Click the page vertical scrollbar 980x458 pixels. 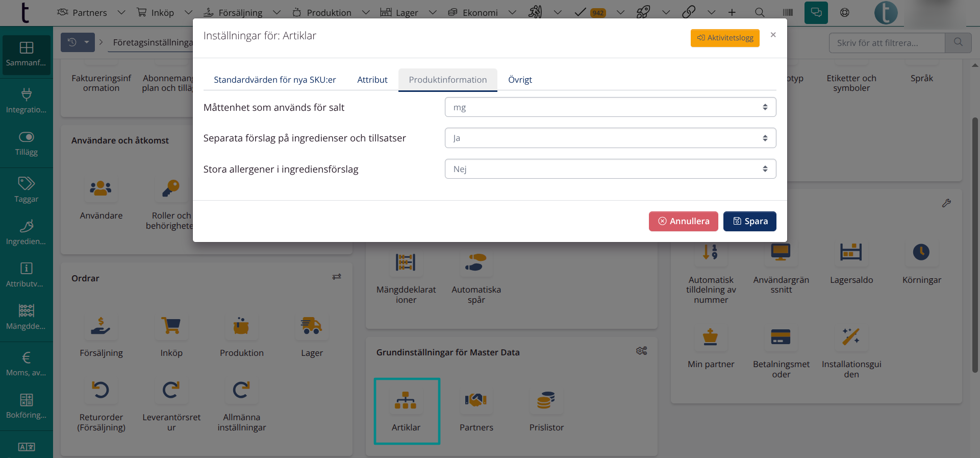tap(974, 245)
